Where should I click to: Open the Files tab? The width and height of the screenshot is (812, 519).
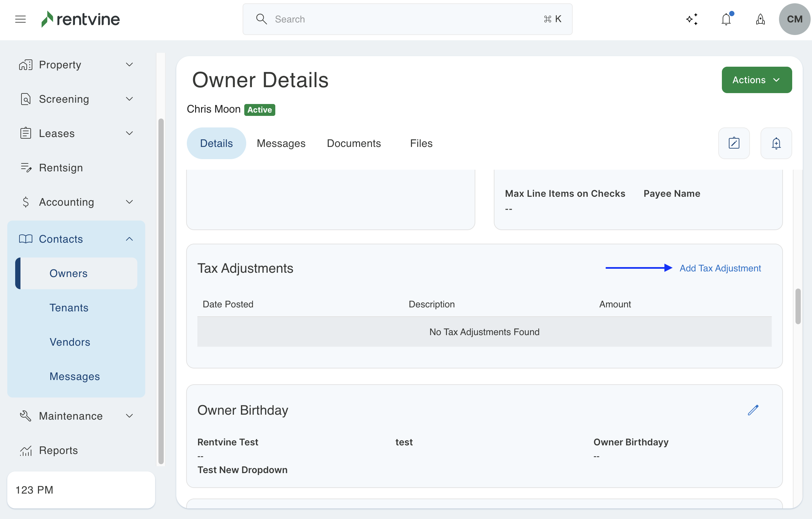[x=421, y=143]
